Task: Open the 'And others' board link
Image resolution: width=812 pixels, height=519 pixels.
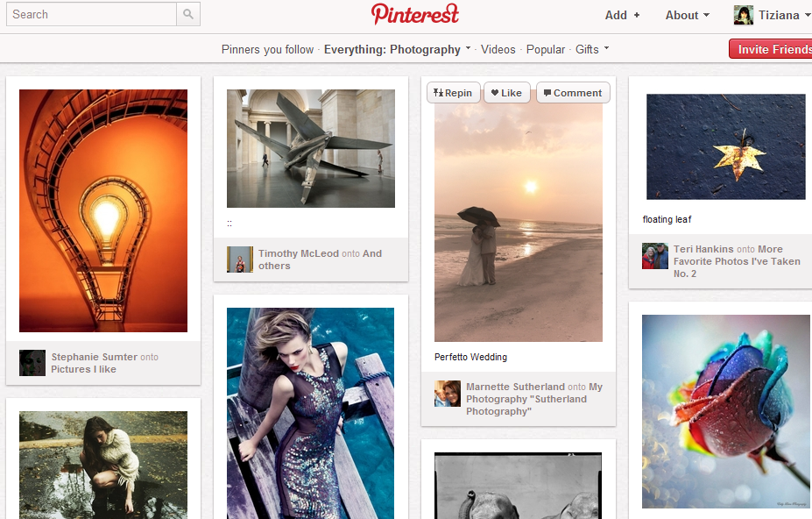Action: pyautogui.click(x=320, y=259)
